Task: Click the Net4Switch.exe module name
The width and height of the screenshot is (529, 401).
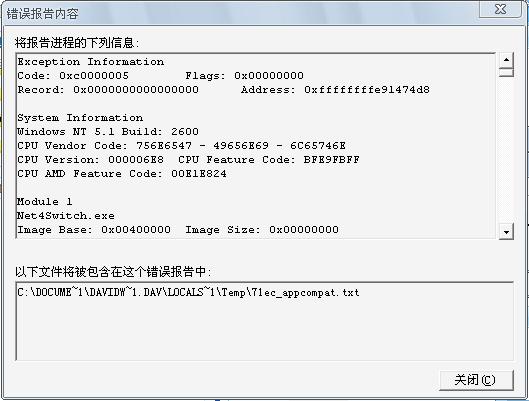Action: (x=66, y=216)
